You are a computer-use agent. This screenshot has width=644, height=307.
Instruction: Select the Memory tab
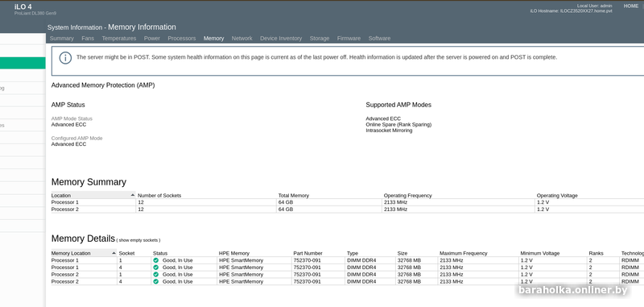(213, 38)
